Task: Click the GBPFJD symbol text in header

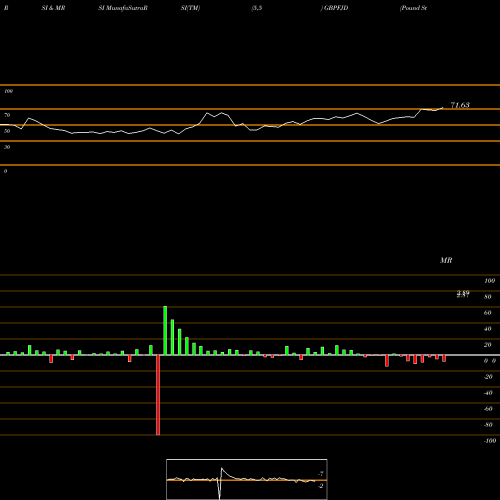Action: tap(336, 8)
